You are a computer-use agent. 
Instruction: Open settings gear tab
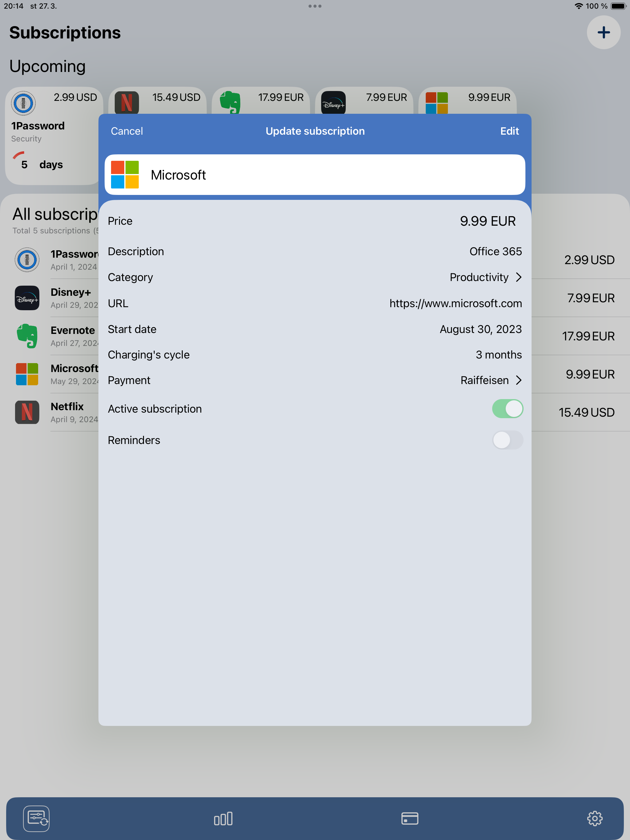coord(595,818)
